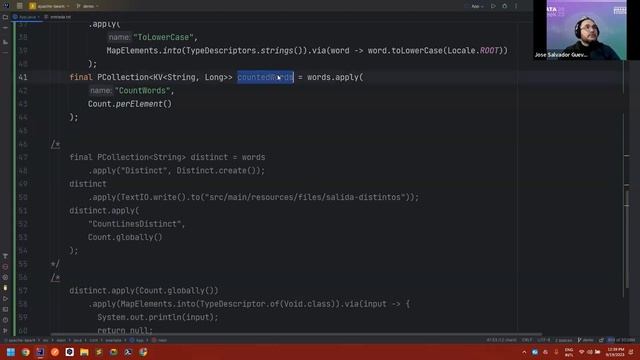Click the green Run button

(493, 6)
